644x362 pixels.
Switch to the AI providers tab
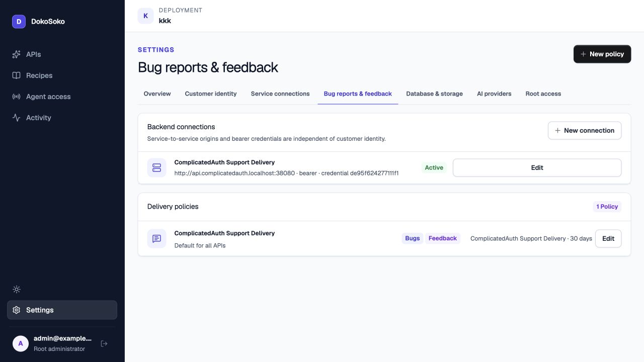tap(494, 94)
